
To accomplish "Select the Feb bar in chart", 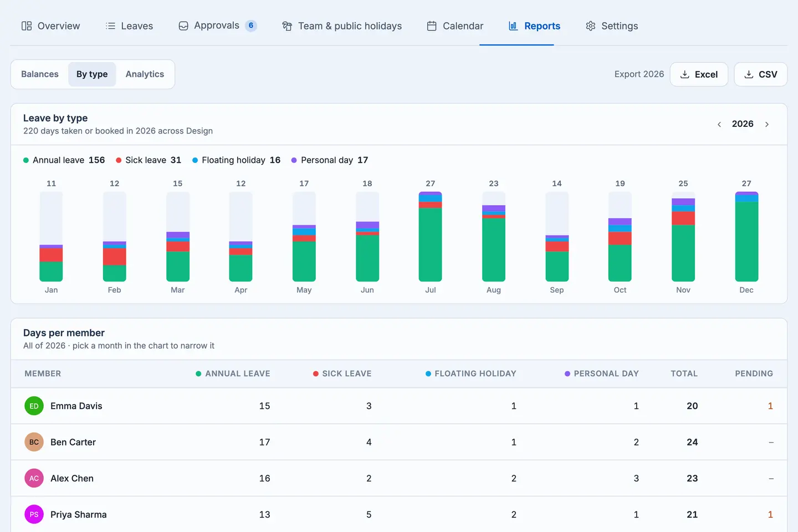I will [x=115, y=237].
